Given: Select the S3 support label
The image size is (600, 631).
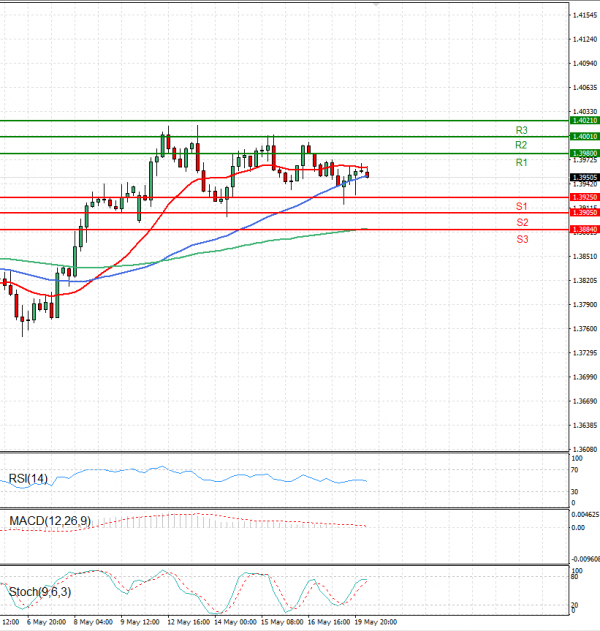Looking at the screenshot, I should [x=522, y=240].
